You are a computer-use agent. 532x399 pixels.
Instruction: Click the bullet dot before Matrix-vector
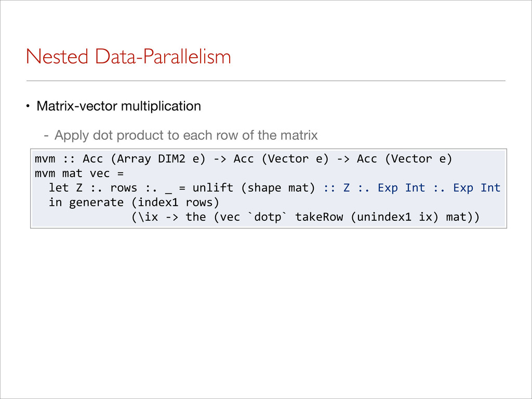click(28, 106)
